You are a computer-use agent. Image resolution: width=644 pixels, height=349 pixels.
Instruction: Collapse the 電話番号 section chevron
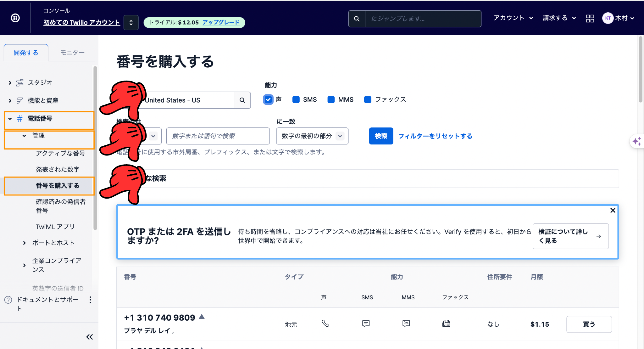[x=10, y=119]
